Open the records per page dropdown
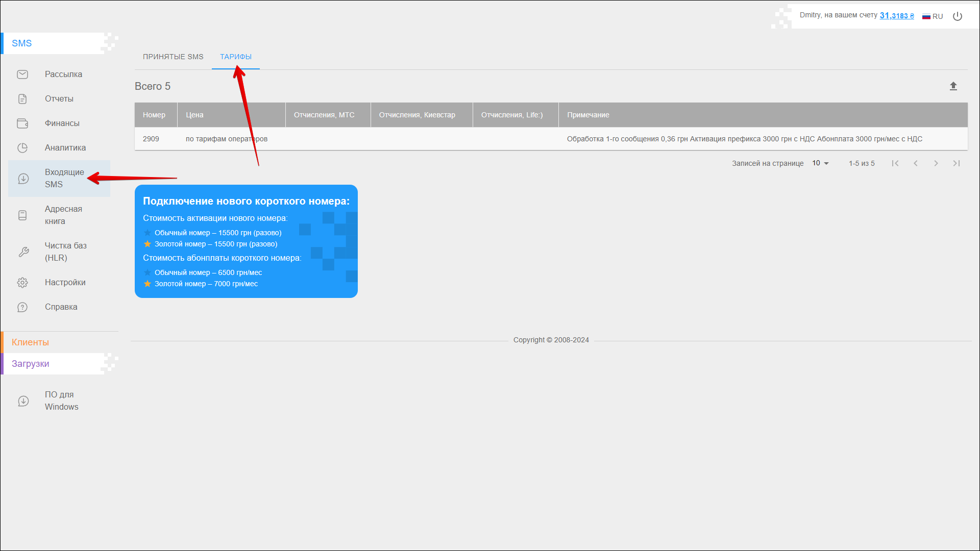The height and width of the screenshot is (551, 980). [820, 163]
